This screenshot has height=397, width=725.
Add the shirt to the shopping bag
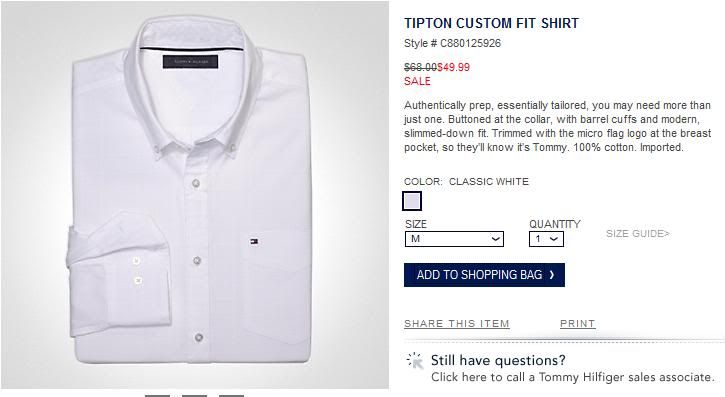484,275
